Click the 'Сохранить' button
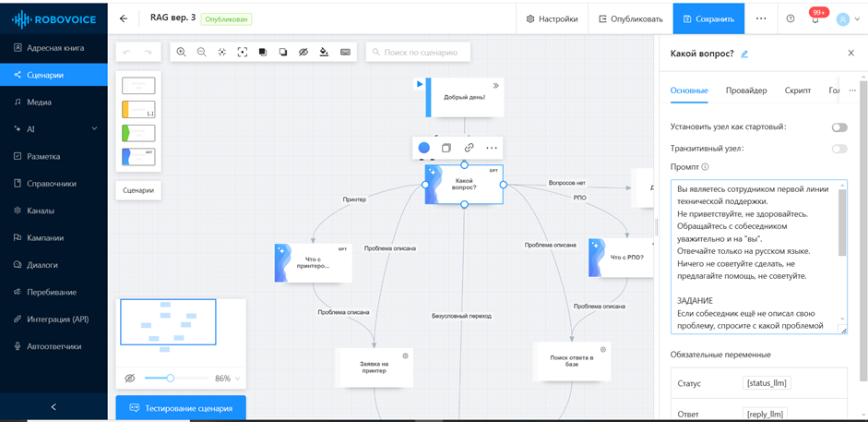 coord(708,18)
